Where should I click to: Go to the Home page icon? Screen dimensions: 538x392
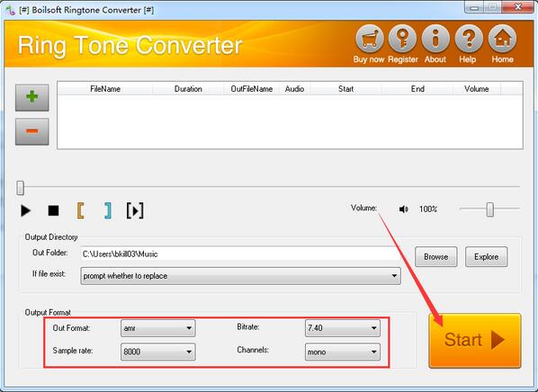502,39
